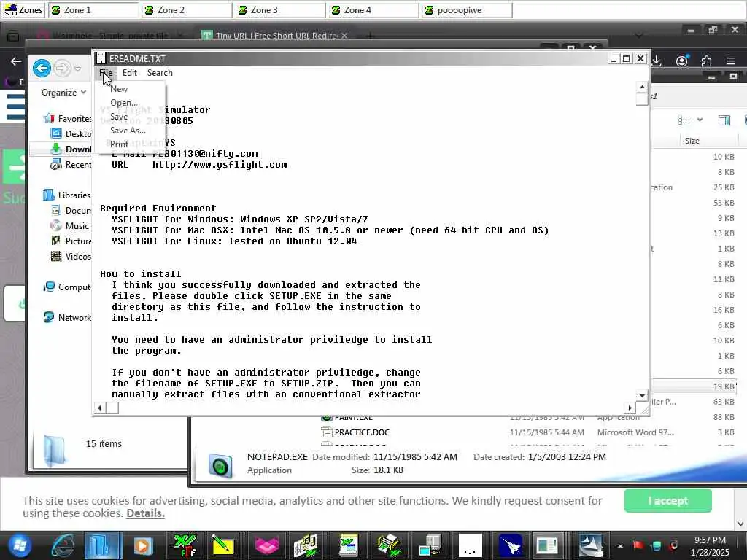This screenshot has height=560, width=747.
Task: Open the Edit menu in EREADME.TXT
Action: 130,73
